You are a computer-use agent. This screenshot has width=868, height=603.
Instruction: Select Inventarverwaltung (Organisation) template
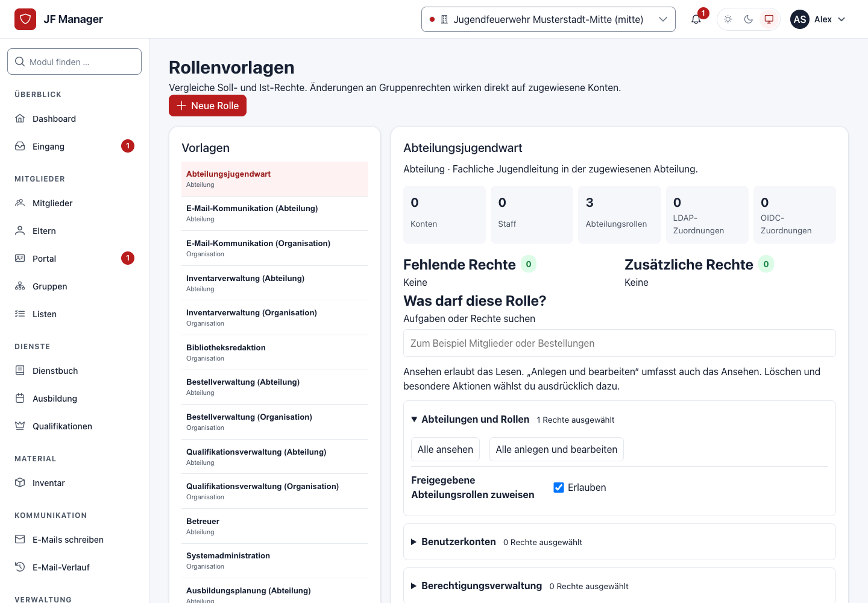pos(275,318)
